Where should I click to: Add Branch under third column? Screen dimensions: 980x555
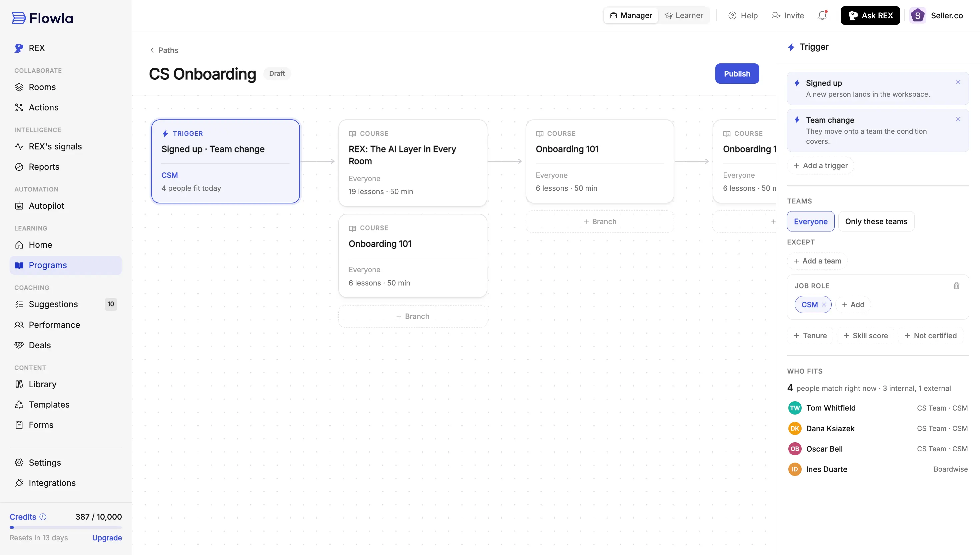(600, 222)
